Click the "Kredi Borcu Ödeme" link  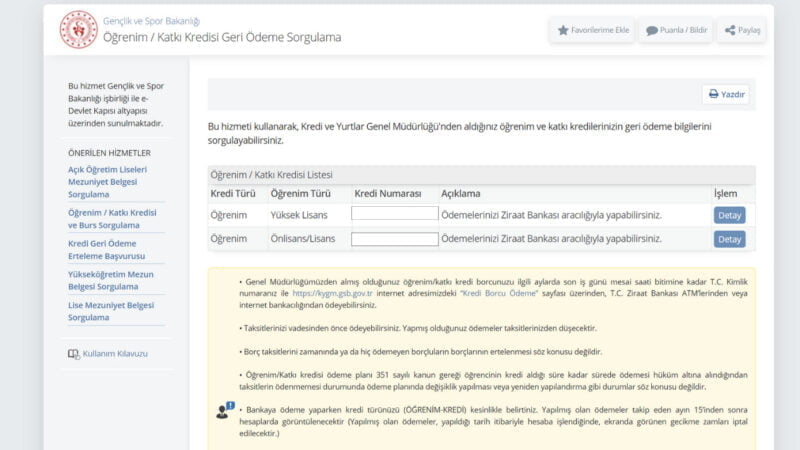pos(498,295)
